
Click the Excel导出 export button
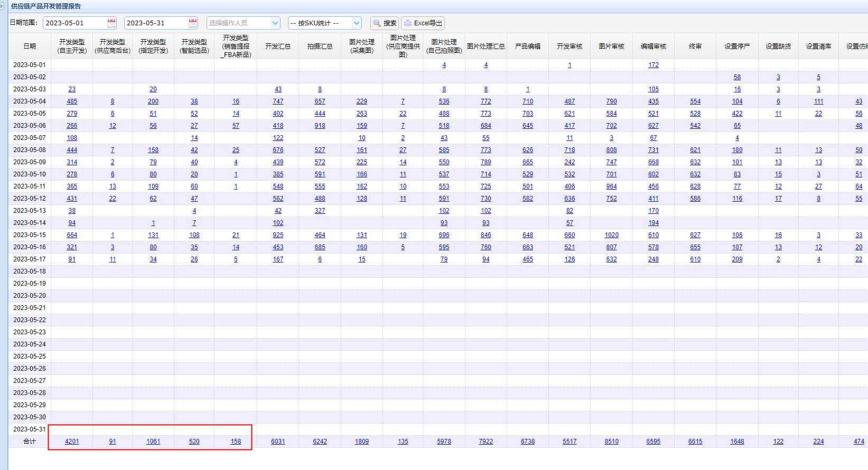pyautogui.click(x=423, y=23)
